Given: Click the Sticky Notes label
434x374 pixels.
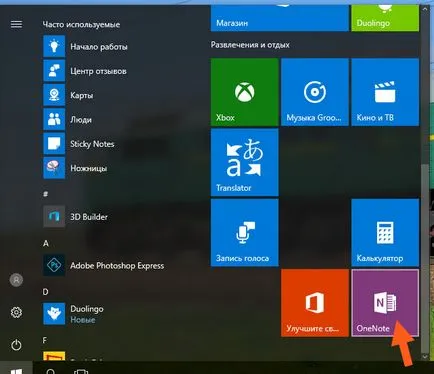Looking at the screenshot, I should (x=92, y=144).
